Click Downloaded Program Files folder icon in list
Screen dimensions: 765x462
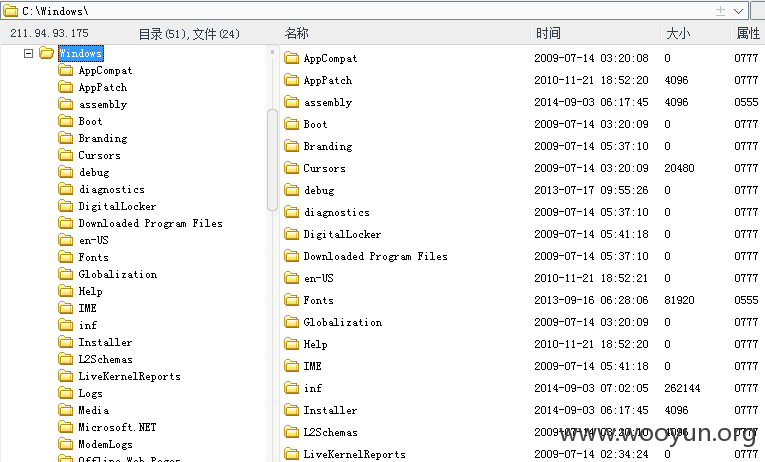(291, 256)
